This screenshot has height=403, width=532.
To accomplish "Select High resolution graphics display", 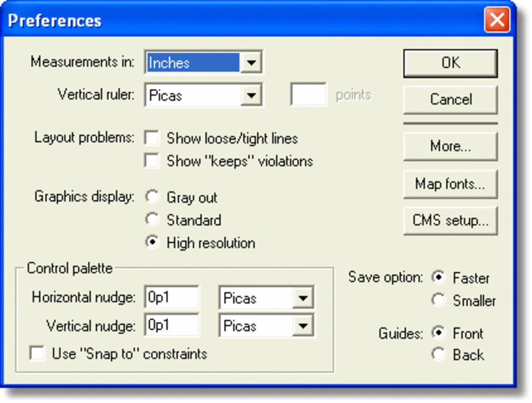I will click(x=152, y=242).
